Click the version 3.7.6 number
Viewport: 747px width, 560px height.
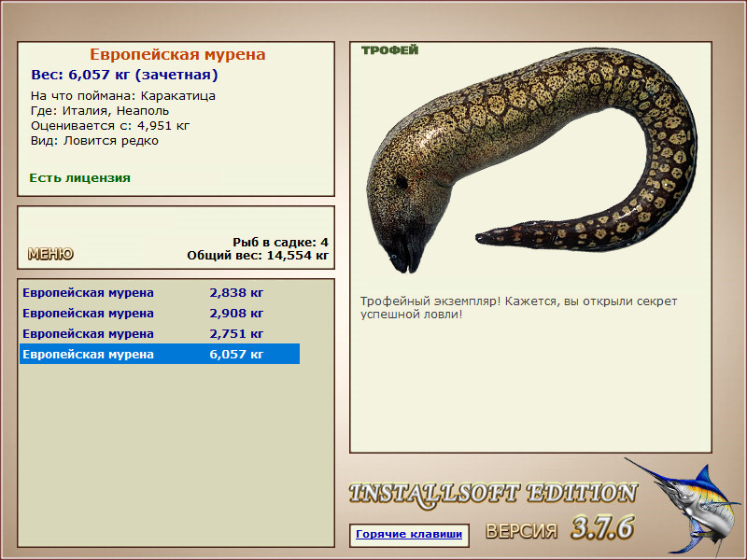coord(602,527)
